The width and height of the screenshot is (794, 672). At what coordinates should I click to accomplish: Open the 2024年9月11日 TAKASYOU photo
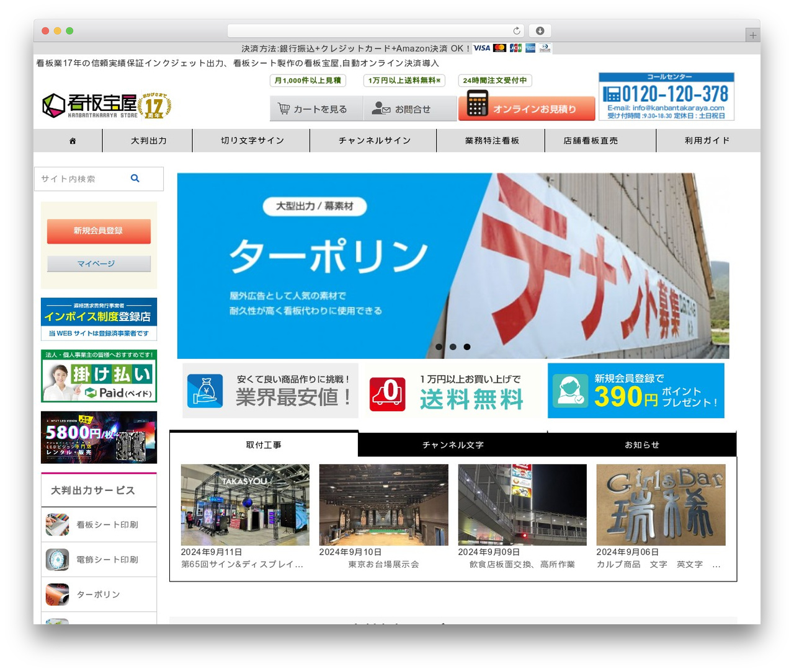[245, 505]
